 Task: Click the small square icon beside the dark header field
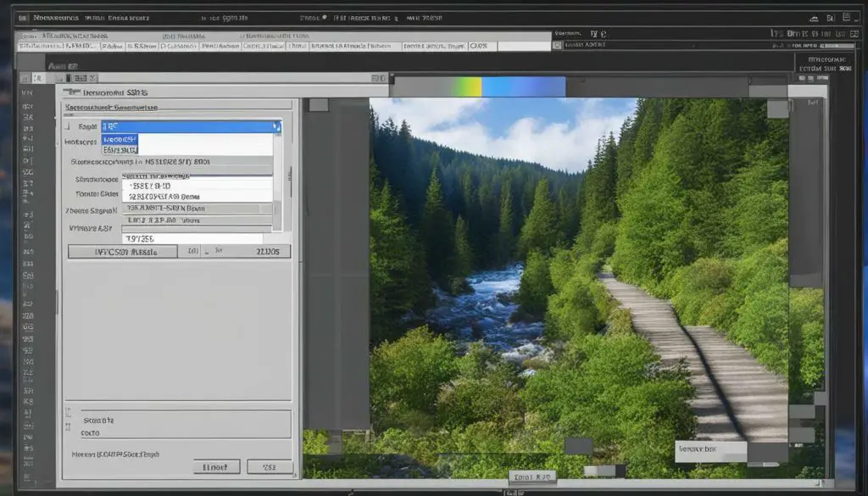click(557, 46)
